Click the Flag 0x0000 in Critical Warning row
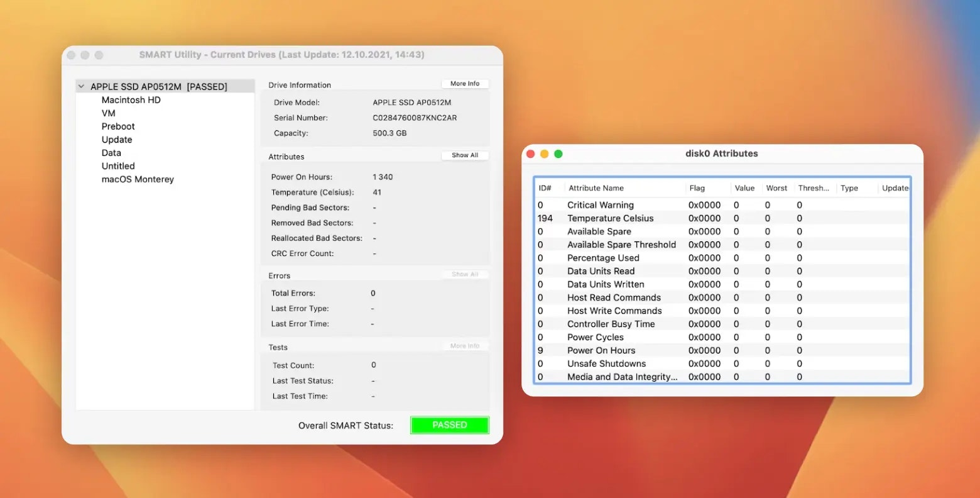 (704, 205)
